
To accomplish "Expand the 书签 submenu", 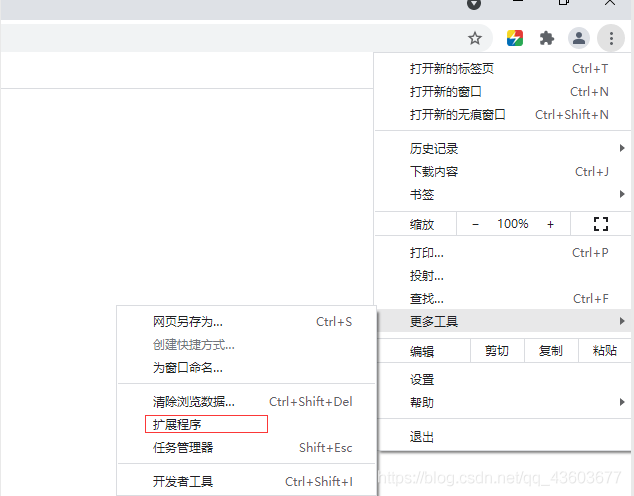I will click(503, 195).
